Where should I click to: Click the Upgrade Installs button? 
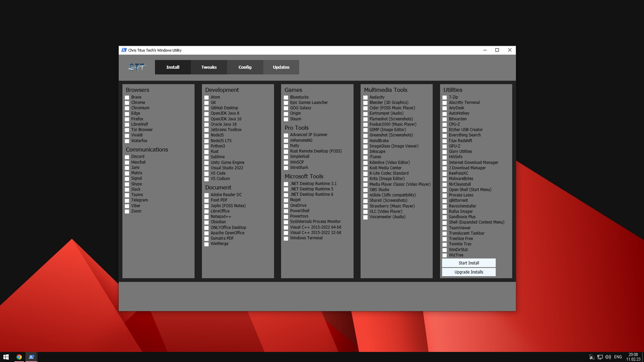469,272
